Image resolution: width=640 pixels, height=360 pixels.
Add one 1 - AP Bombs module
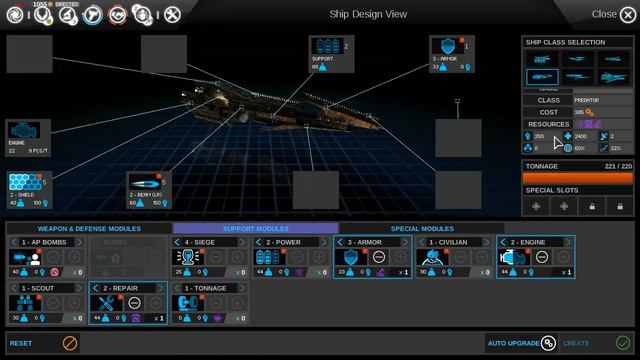[74, 257]
